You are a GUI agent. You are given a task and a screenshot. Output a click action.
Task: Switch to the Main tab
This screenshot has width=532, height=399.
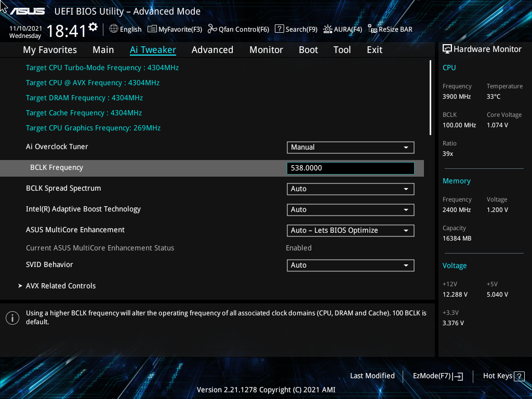(103, 50)
